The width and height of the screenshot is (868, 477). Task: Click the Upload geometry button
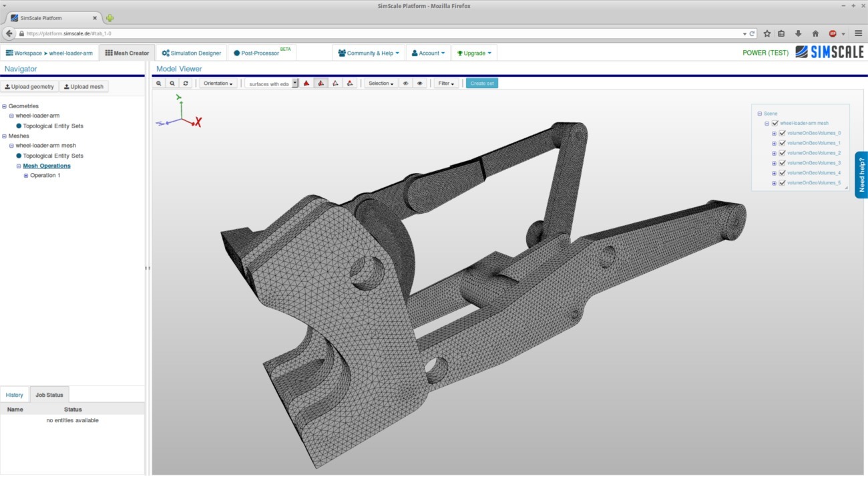coord(29,87)
